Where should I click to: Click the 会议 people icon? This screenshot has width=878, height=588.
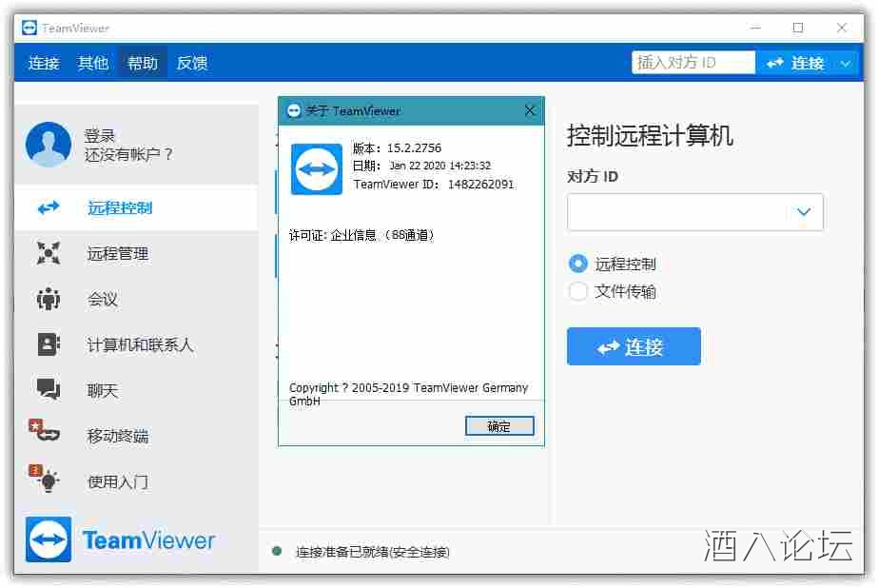pyautogui.click(x=49, y=299)
